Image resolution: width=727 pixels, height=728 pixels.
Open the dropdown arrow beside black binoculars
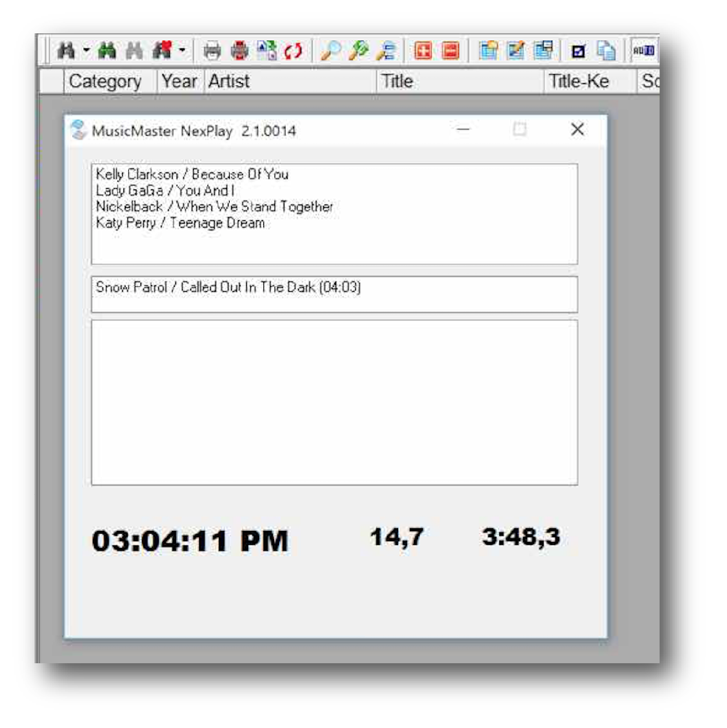pyautogui.click(x=86, y=50)
